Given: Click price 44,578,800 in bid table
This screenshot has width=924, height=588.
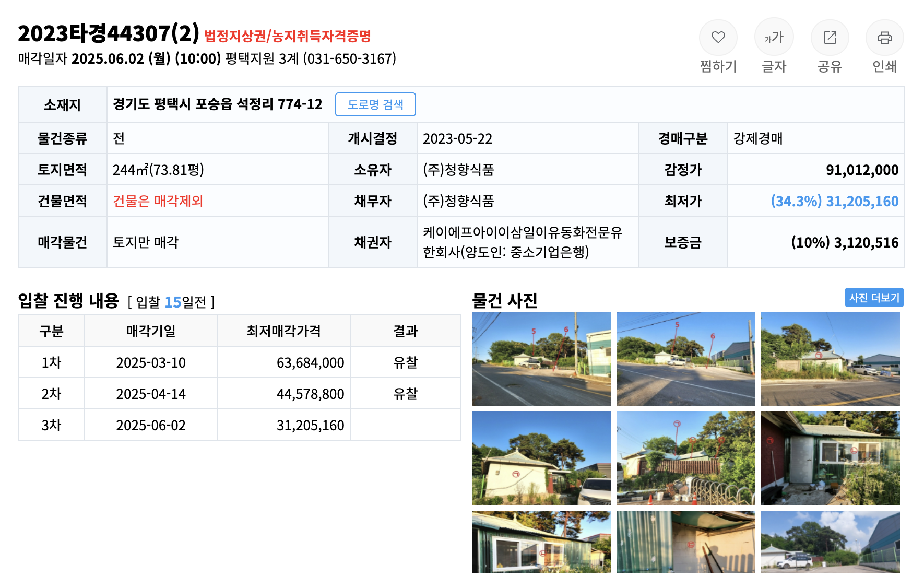Looking at the screenshot, I should tap(311, 394).
